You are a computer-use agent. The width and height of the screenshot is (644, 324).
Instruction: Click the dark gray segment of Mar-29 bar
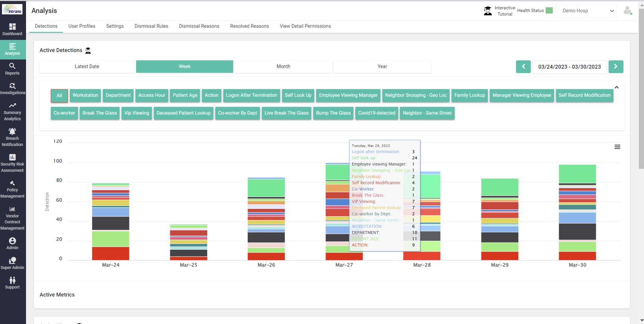pos(500,237)
